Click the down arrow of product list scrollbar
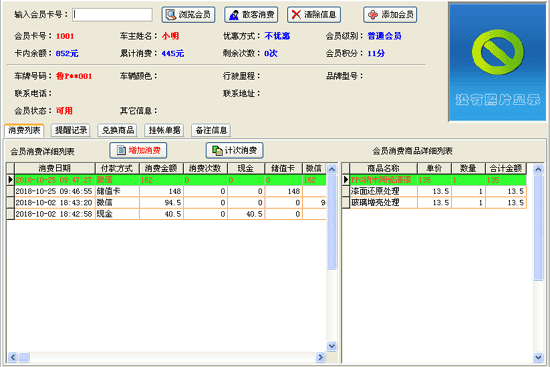Image resolution: width=550 pixels, height=367 pixels. click(538, 357)
